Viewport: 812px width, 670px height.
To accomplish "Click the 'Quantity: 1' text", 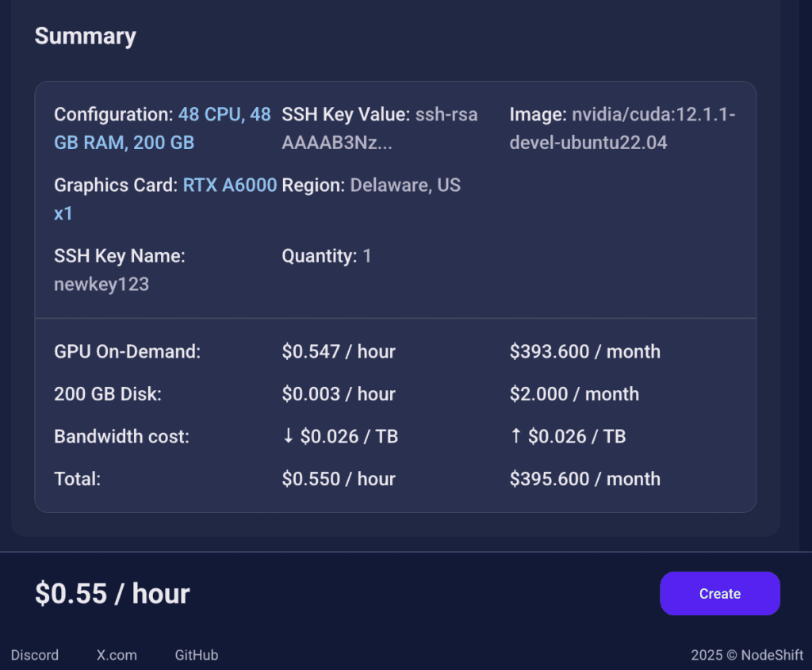I will coord(326,256).
